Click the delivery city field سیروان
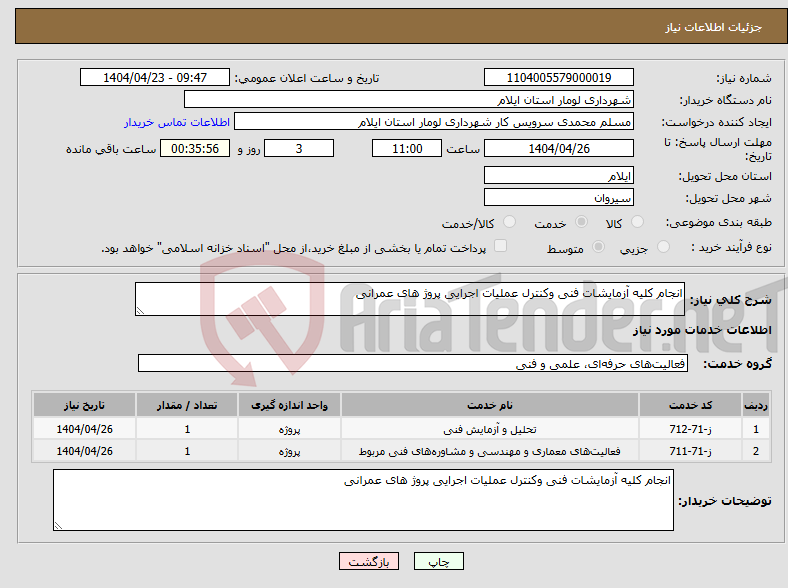The image size is (788, 588). (x=558, y=197)
